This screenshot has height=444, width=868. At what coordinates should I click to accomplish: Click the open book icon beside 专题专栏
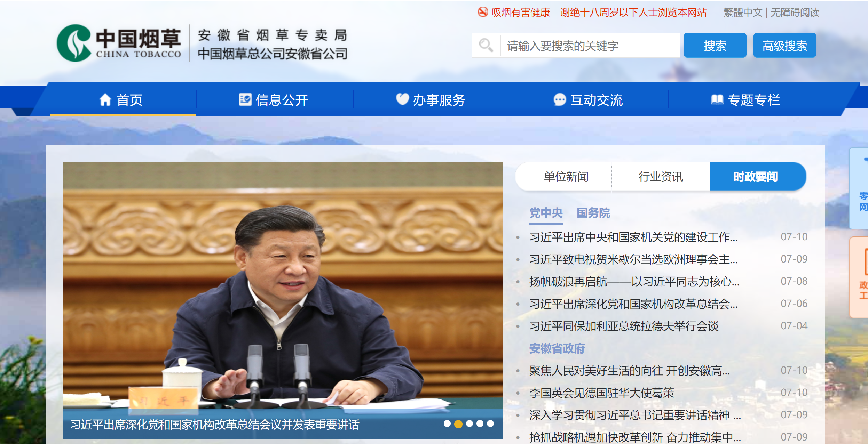[717, 100]
